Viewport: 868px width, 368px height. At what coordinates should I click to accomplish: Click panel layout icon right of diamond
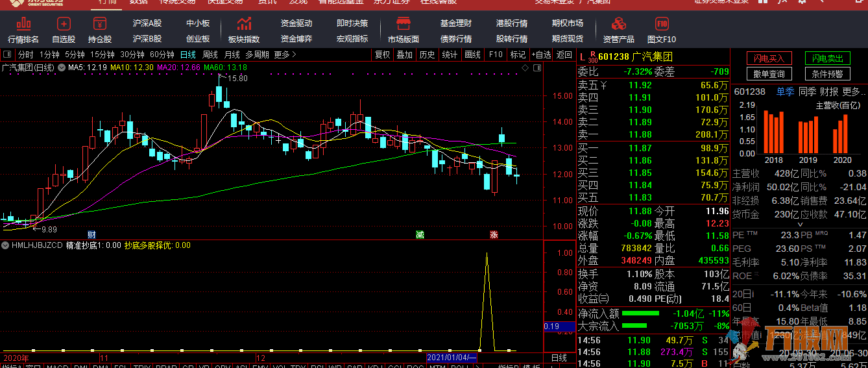coord(536,67)
